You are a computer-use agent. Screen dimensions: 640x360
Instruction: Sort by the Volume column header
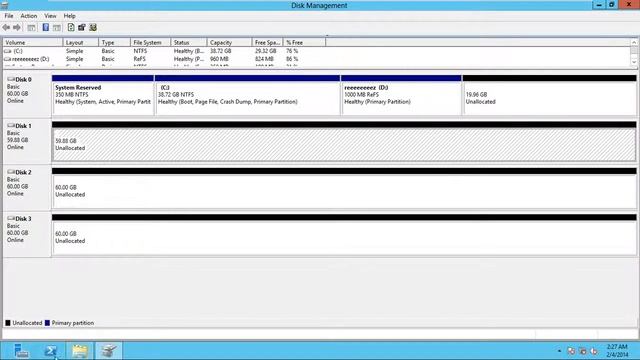[x=33, y=42]
